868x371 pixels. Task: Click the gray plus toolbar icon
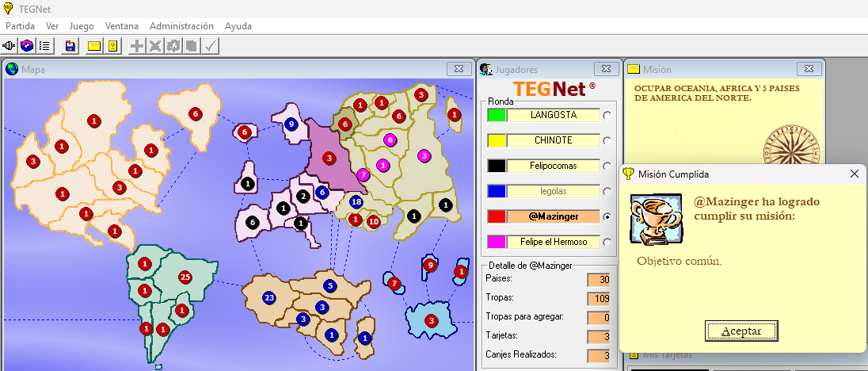coord(137,46)
